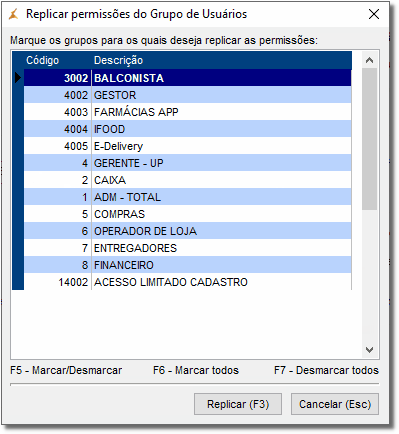Click the scrollbar up arrow

point(369,60)
